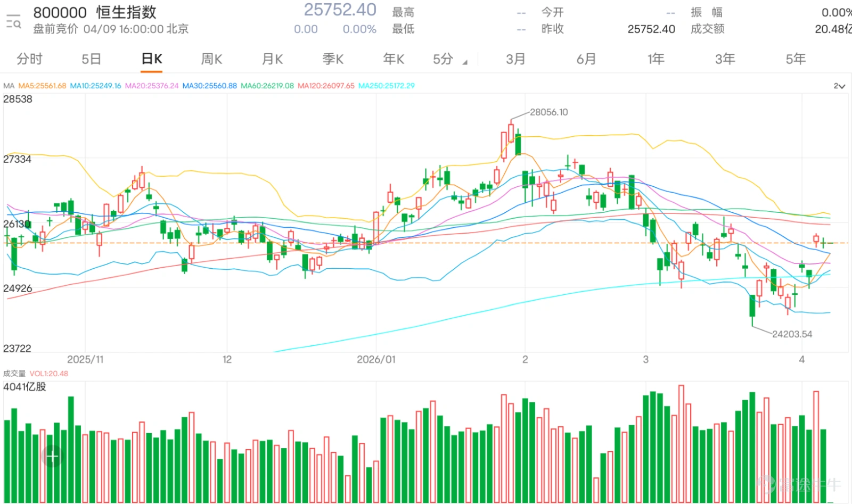The width and height of the screenshot is (852, 504).
Task: Expand the MA indicator chevron at right
Action: tap(839, 86)
